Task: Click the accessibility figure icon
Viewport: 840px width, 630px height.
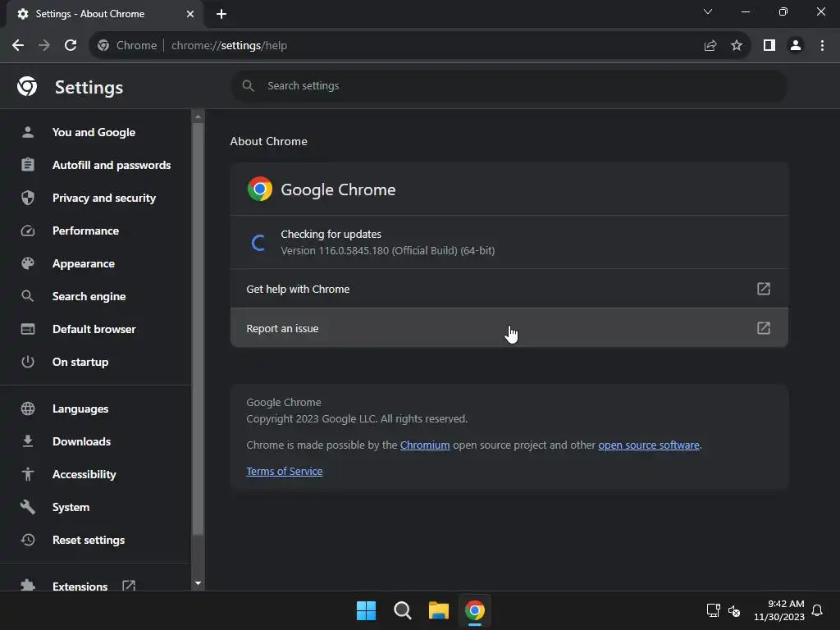Action: (x=28, y=474)
